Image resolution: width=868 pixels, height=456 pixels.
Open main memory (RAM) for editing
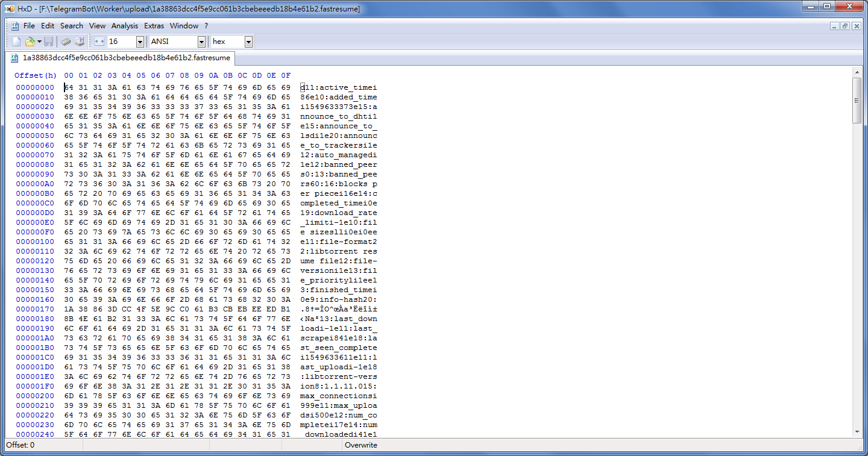click(65, 41)
